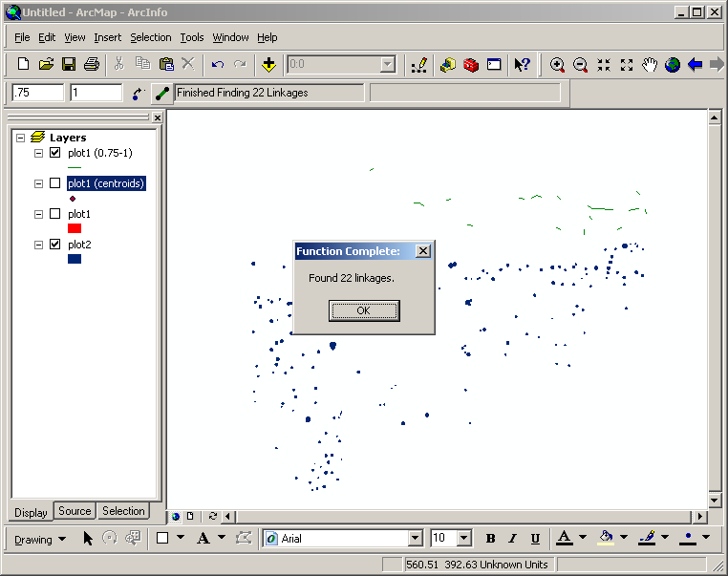
Task: Click the Add Data toolbar icon
Action: [x=268, y=64]
